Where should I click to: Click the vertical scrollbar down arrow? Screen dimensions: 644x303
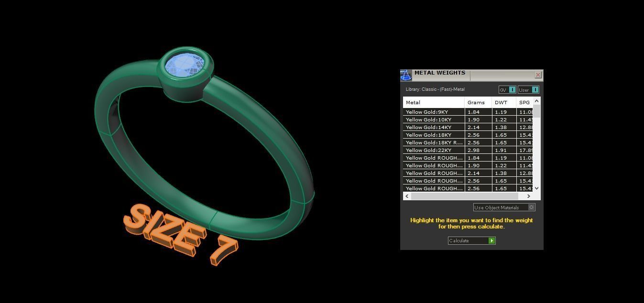(536, 188)
